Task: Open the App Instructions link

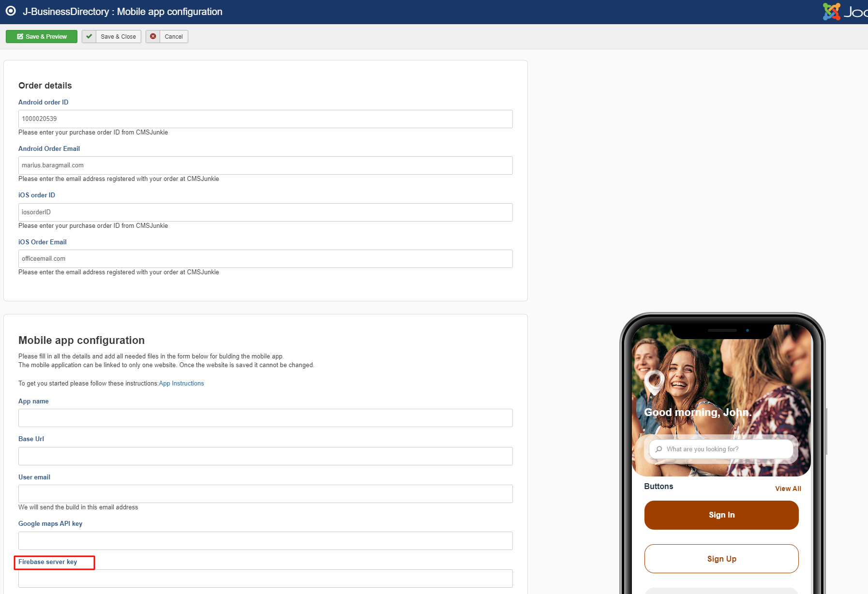Action: click(x=181, y=384)
